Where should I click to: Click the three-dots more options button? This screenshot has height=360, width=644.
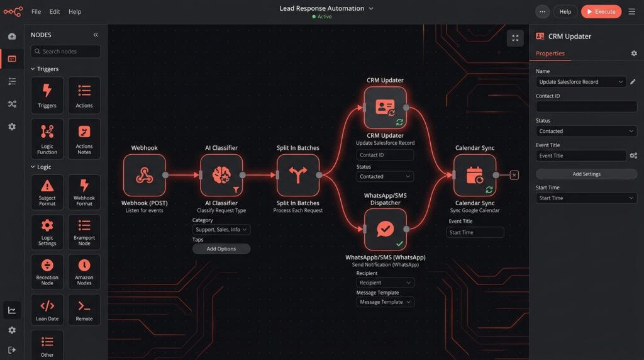(542, 11)
